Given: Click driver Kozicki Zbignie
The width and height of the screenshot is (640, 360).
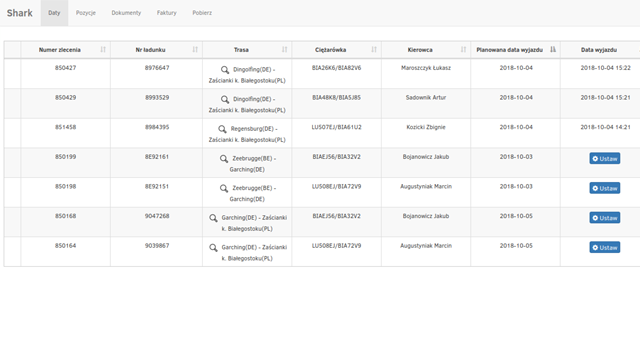Looking at the screenshot, I should [426, 127].
